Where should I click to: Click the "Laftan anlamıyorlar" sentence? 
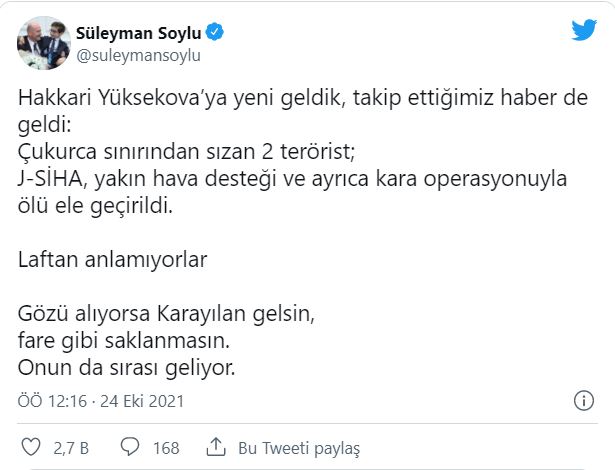coord(112,259)
